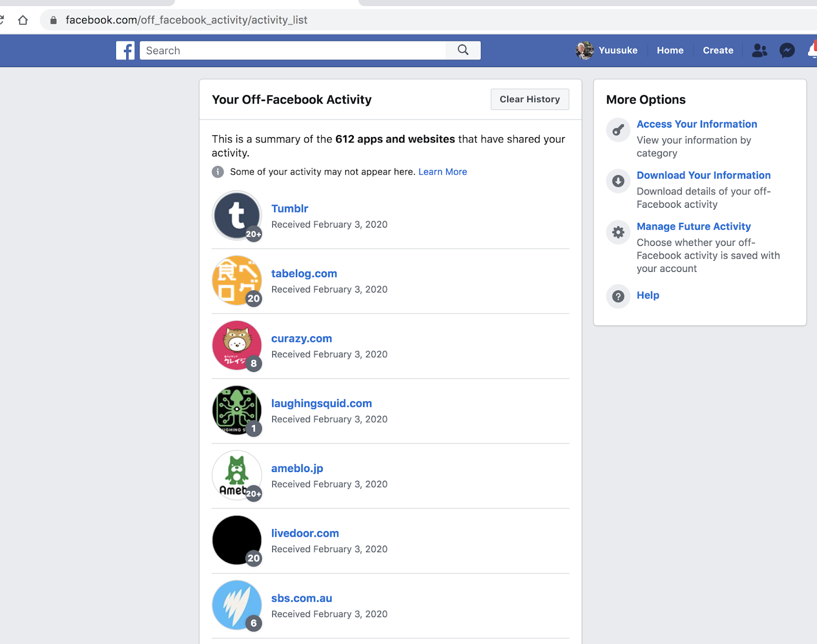
Task: Click the info icon beside activity notice
Action: 218,172
